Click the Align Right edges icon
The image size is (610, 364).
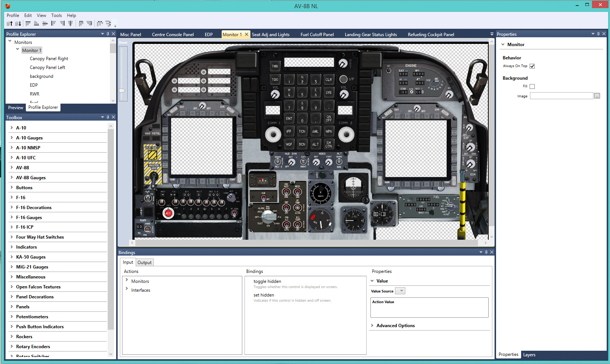tap(62, 24)
